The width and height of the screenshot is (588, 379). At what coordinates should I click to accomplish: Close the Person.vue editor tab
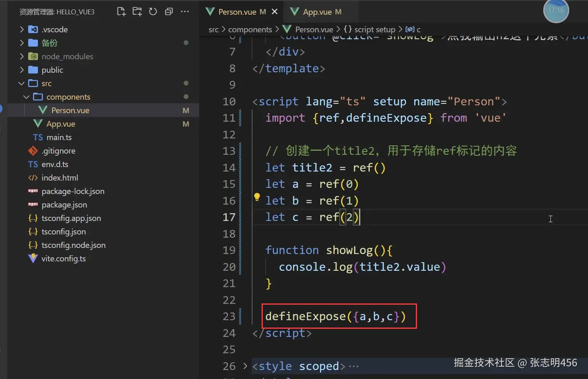coord(275,12)
